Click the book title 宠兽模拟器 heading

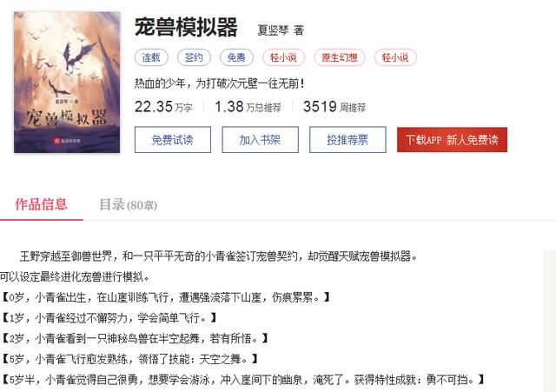pos(186,27)
